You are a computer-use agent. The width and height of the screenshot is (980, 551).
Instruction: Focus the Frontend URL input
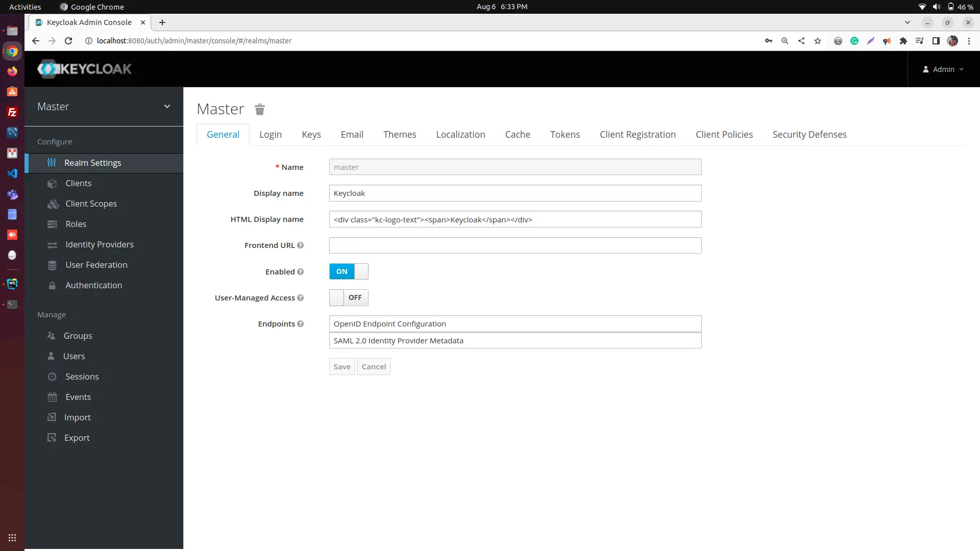(x=515, y=245)
